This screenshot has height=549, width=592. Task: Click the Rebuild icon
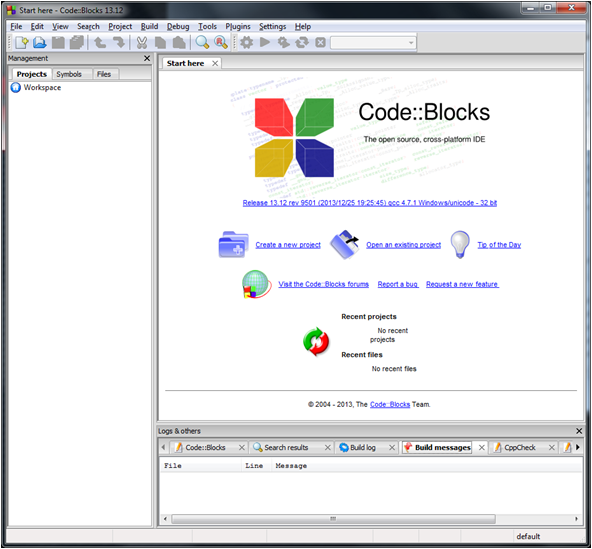click(302, 42)
